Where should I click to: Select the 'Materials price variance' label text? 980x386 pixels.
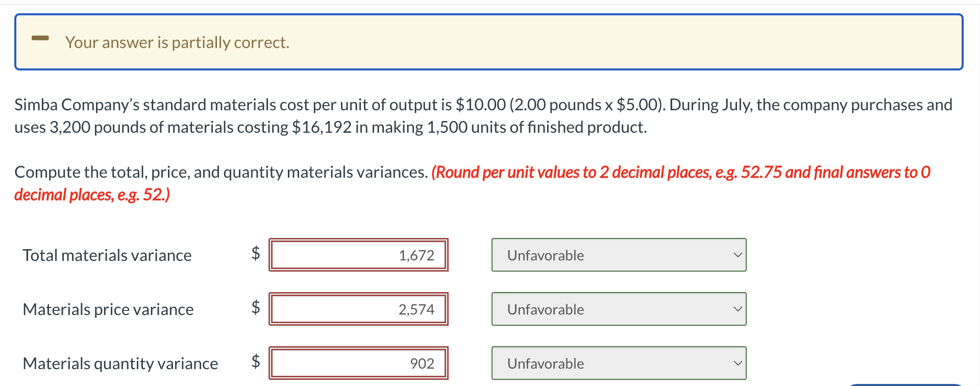(x=108, y=309)
